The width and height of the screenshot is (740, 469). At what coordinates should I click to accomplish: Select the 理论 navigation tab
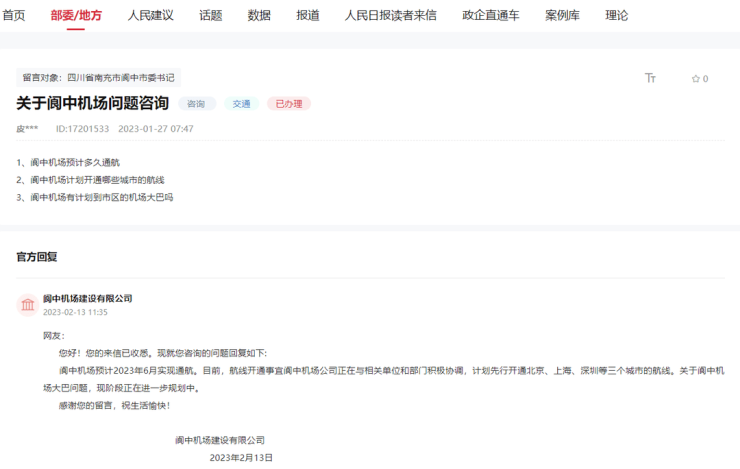[x=616, y=15]
